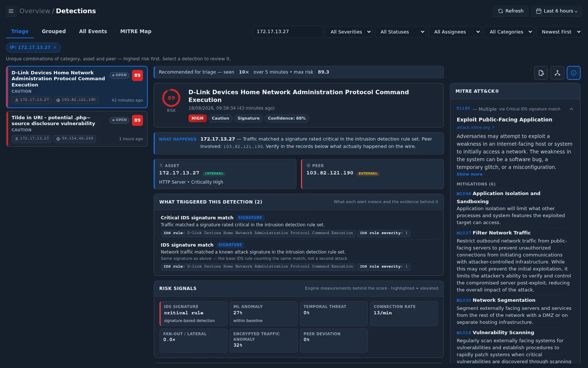Viewport: 588px width, 368px height.
Task: Open the attack.mitre.org link
Action: pyautogui.click(x=476, y=128)
